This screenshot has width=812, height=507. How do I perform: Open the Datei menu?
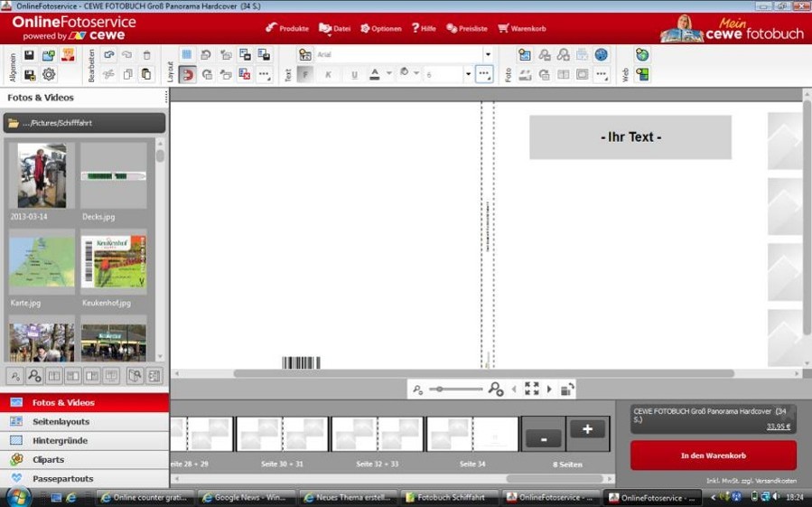[334, 29]
